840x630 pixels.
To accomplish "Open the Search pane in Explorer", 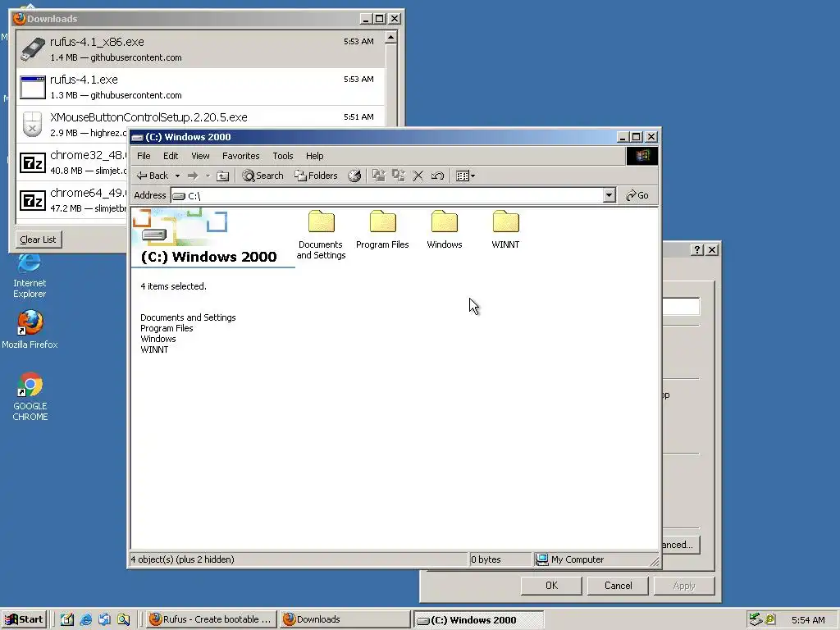I will [262, 176].
